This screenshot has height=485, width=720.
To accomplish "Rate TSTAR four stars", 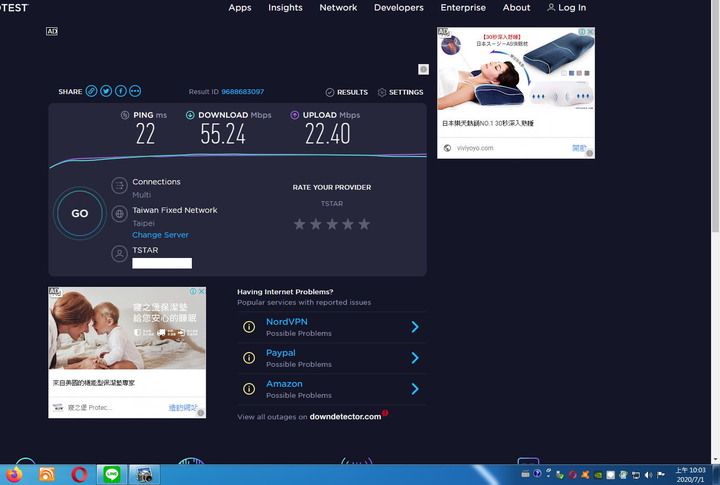I will pyautogui.click(x=348, y=224).
